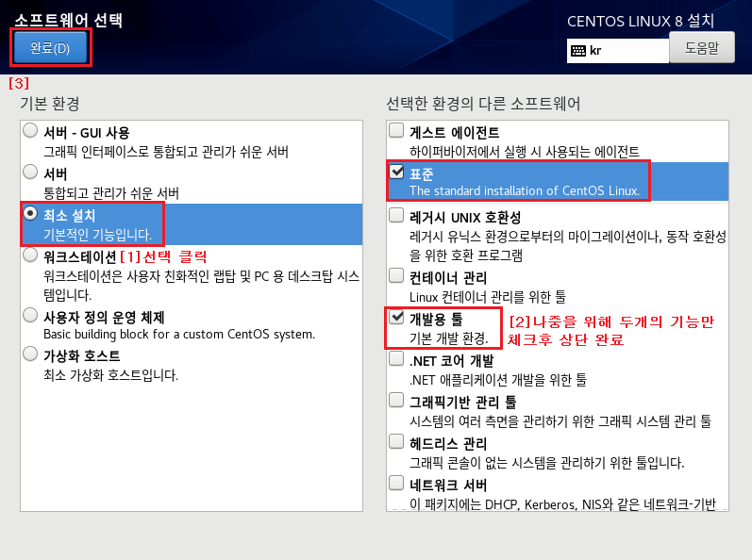Select the 최소 설치 radio button
This screenshot has width=752, height=560.
coord(30,213)
